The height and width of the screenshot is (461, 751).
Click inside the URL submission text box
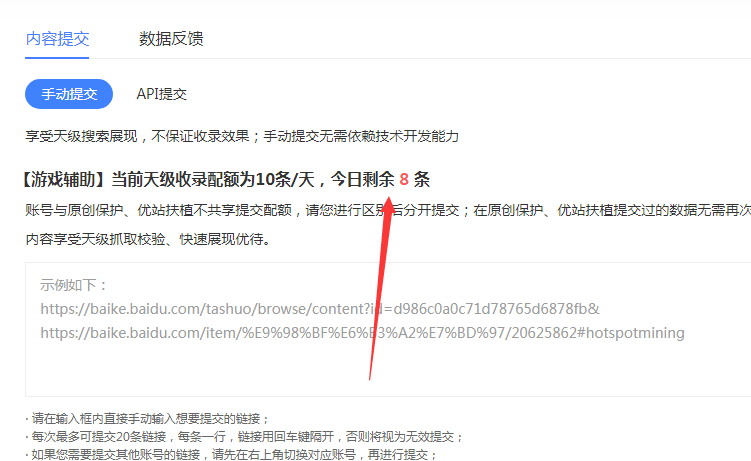click(x=388, y=329)
